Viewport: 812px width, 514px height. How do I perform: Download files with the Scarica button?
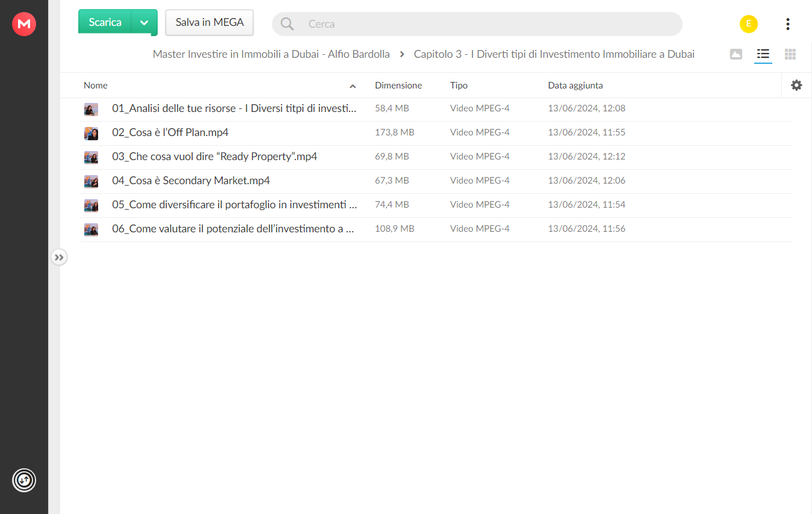click(x=105, y=22)
